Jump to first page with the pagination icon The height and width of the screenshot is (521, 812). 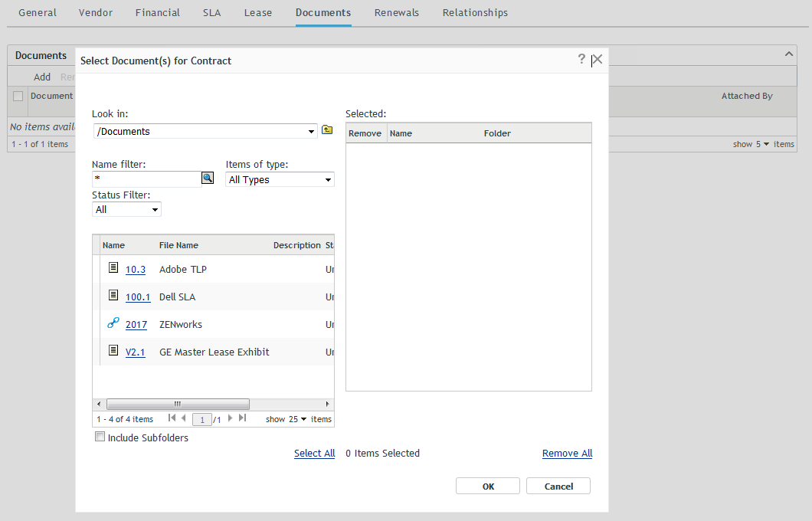click(172, 419)
